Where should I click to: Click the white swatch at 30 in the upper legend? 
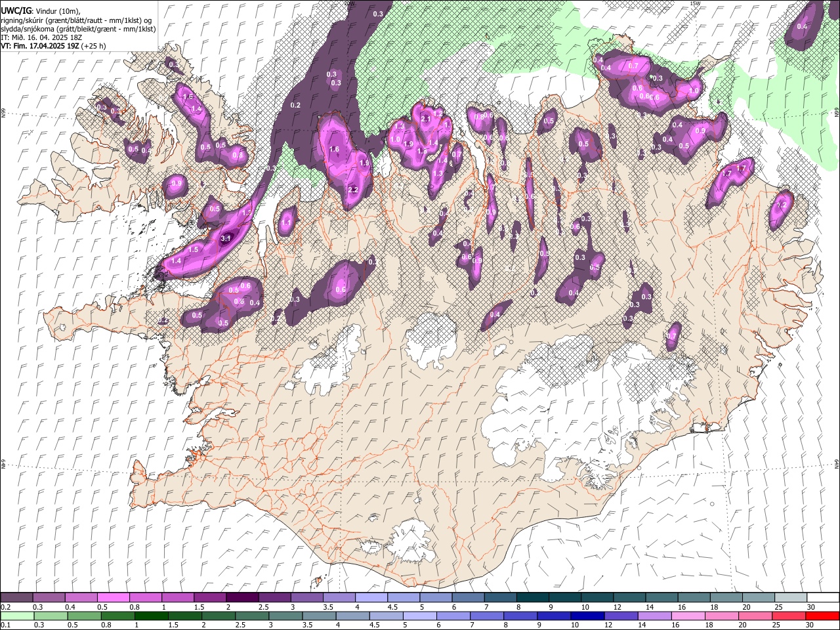(823, 598)
